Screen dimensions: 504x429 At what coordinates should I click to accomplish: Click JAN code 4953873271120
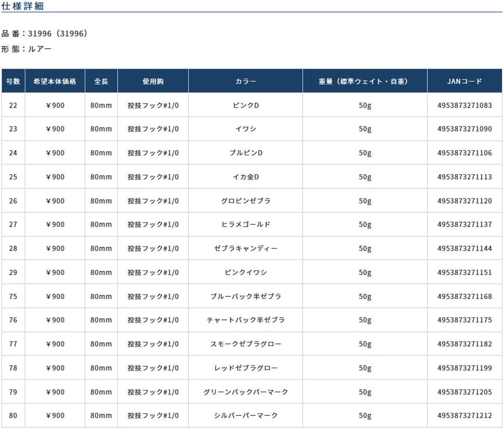465,201
